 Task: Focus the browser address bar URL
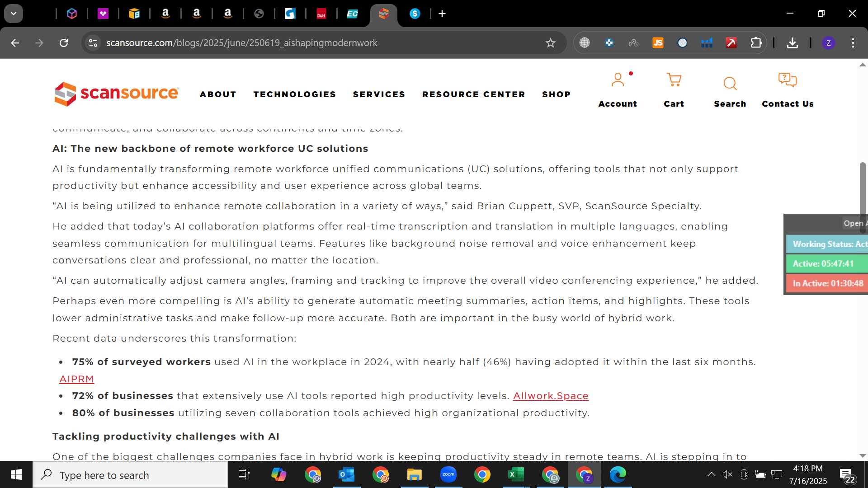click(242, 43)
